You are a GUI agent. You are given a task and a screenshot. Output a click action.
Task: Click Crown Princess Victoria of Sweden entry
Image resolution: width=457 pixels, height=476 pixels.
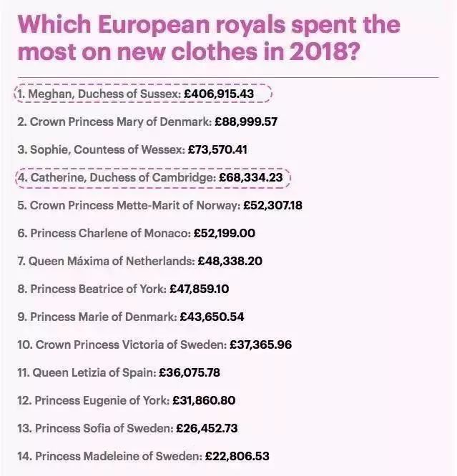(x=154, y=345)
